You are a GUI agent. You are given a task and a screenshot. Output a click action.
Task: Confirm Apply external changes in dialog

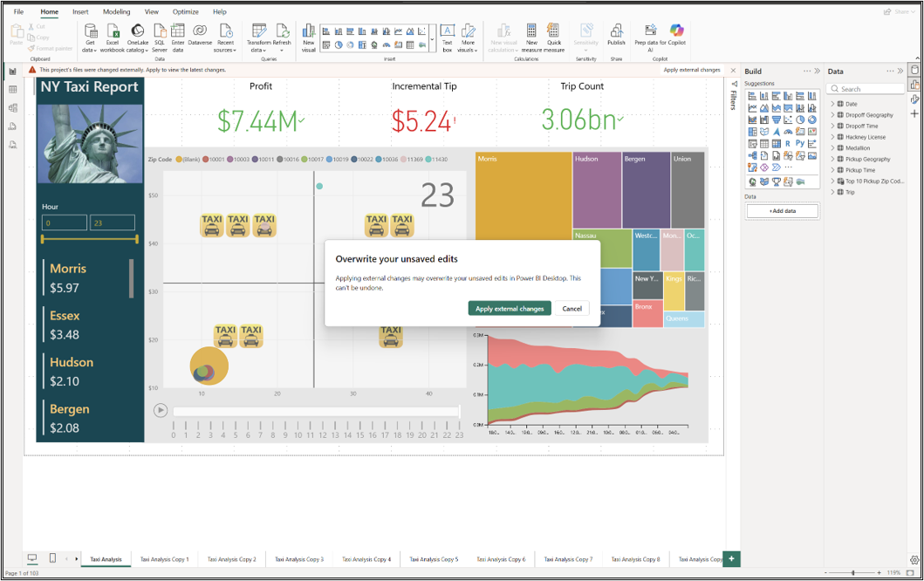[x=510, y=308]
